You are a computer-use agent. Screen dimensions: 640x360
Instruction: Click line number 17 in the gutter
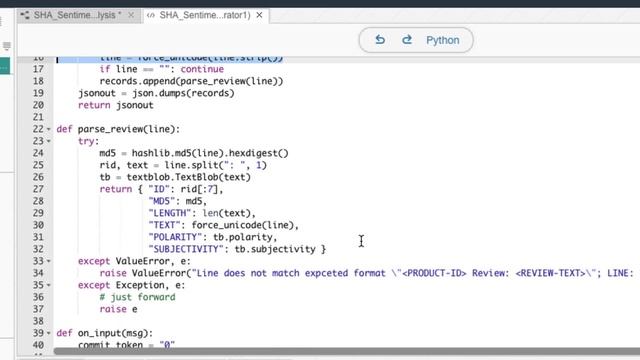[38, 69]
